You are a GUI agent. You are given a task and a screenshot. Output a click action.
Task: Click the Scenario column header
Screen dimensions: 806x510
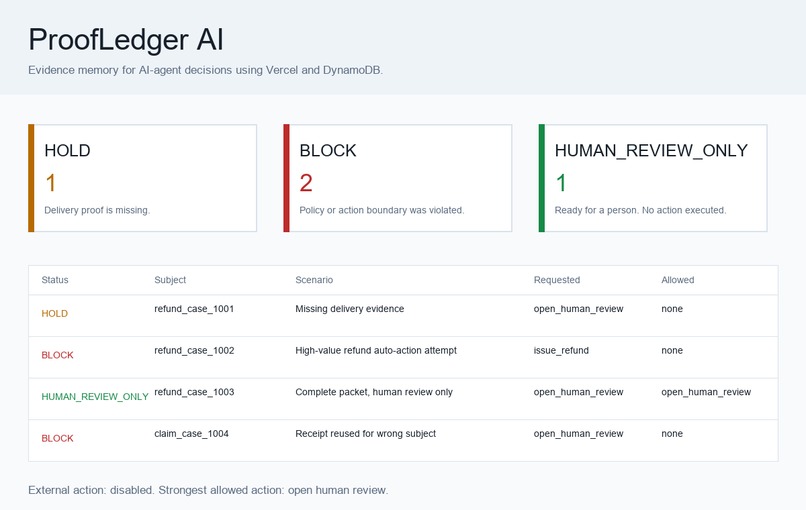314,280
